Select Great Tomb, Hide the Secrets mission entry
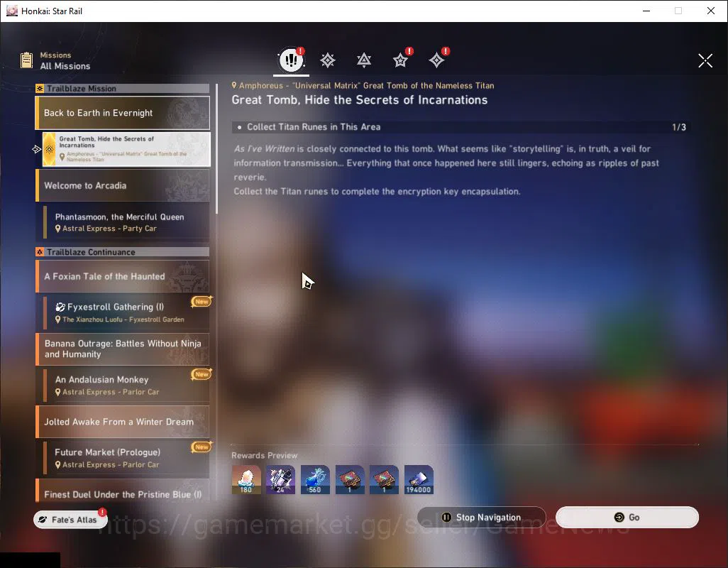The height and width of the screenshot is (568, 728). click(x=126, y=149)
